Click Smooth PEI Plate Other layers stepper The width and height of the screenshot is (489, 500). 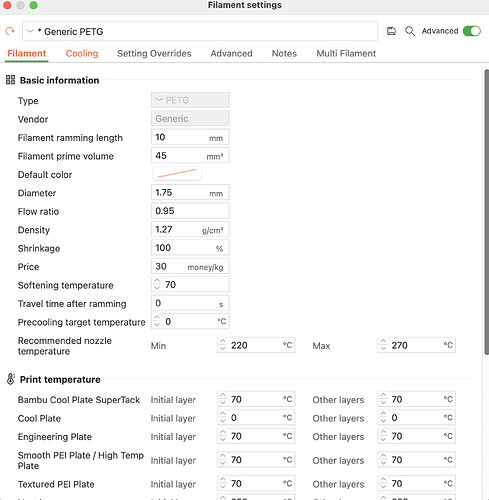(x=383, y=460)
